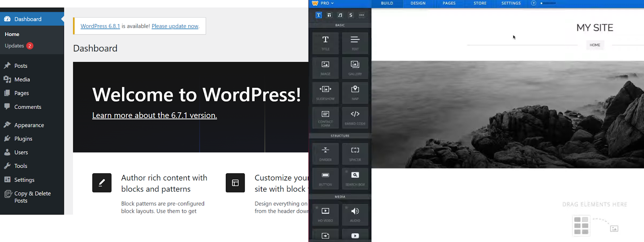Open the Store tab in Weebly
This screenshot has height=242, width=644.
(480, 3)
